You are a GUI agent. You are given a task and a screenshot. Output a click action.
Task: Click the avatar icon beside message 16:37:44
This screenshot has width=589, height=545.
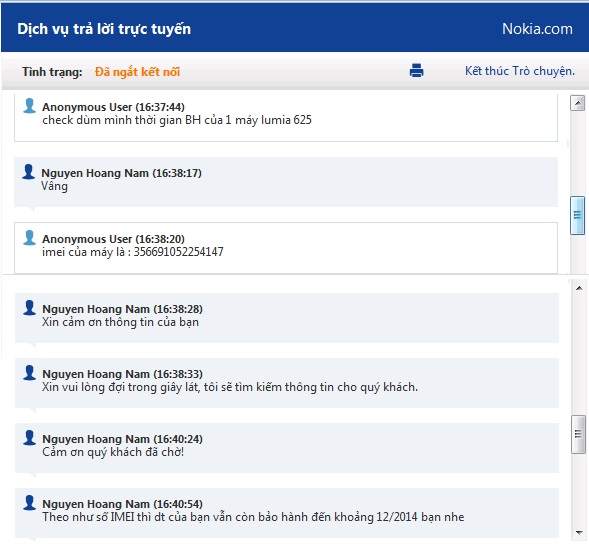(x=29, y=106)
